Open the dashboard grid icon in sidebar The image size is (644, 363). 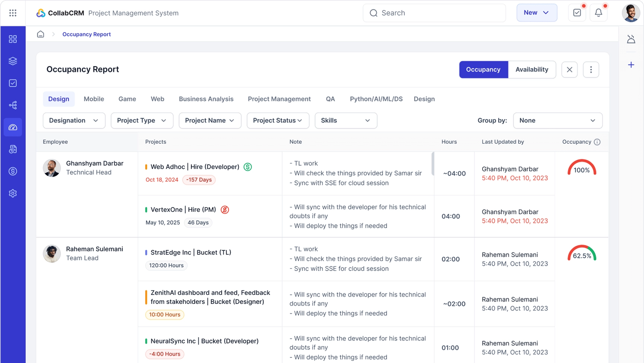[x=13, y=39]
